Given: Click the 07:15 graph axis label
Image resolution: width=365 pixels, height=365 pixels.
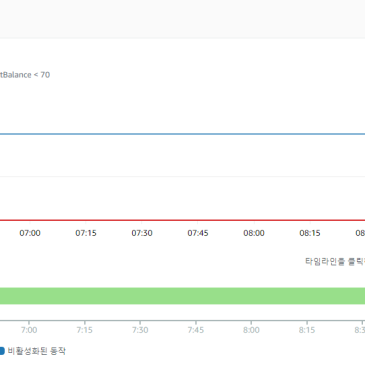Looking at the screenshot, I should tap(86, 233).
